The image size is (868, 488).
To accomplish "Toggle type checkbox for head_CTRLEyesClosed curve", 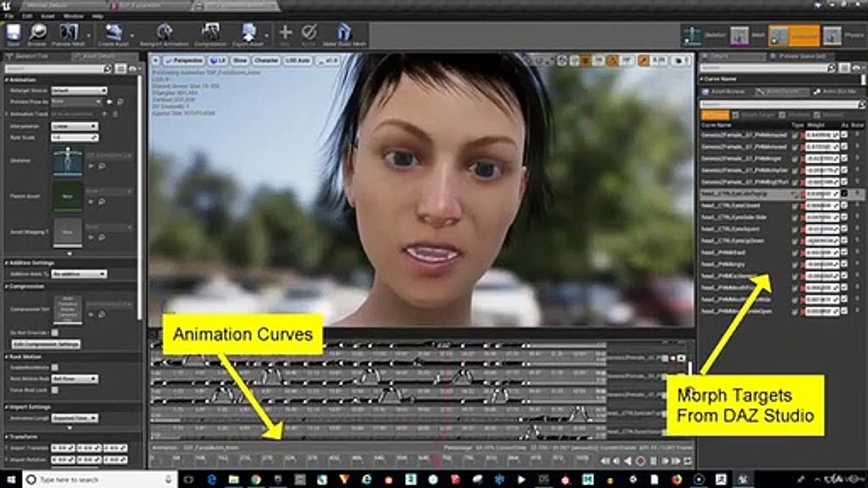I will click(795, 205).
